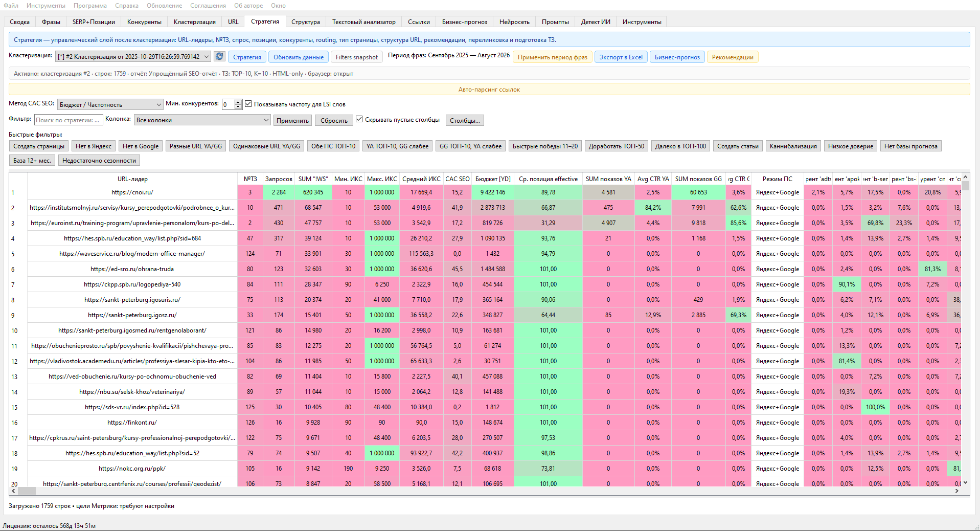Viewport: 980px width, 531px height.
Task: Click the 'Бюджет [YD]' column header
Action: click(x=493, y=179)
